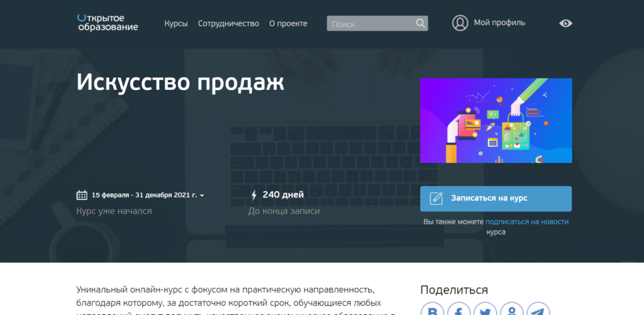Click the Записаться на курс button
This screenshot has width=644, height=315.
point(496,198)
